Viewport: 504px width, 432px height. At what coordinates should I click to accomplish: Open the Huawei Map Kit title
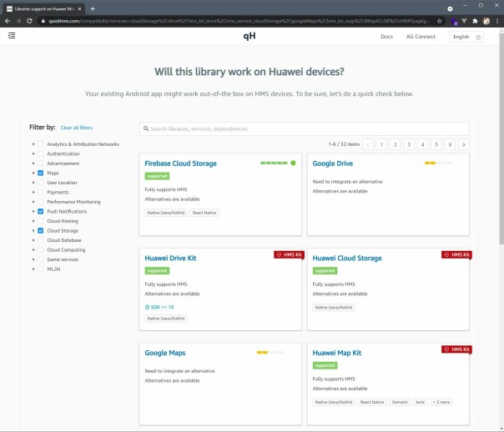pyautogui.click(x=337, y=353)
